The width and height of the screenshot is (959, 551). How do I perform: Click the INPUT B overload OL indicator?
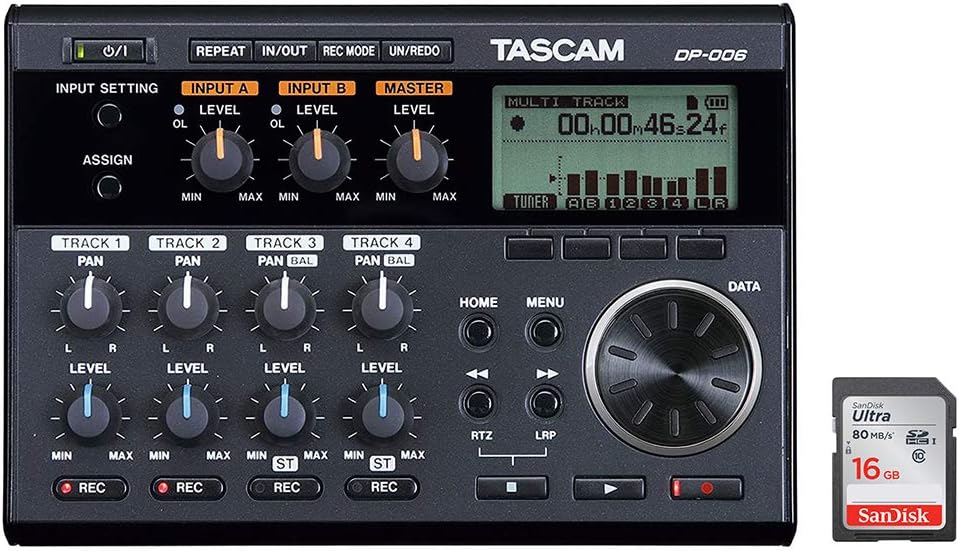pos(276,110)
